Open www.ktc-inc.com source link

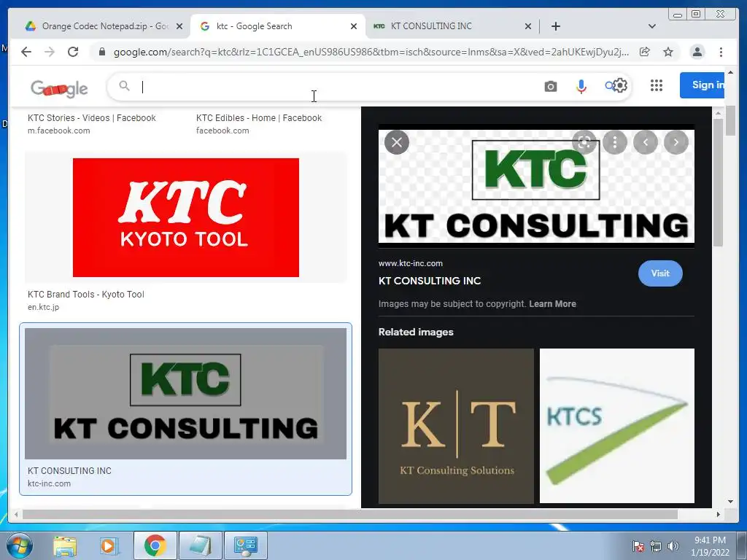(x=411, y=263)
